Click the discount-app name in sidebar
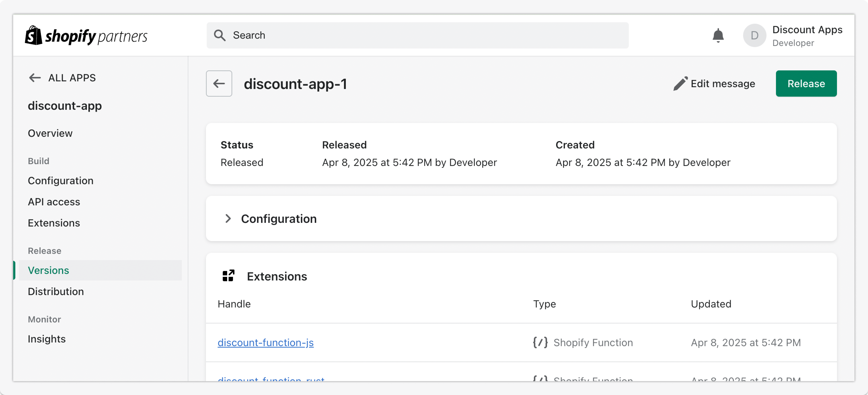Screen dimensions: 868x395 pos(65,106)
